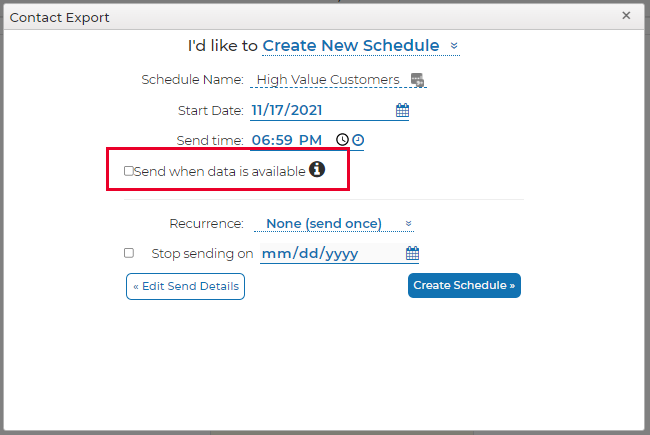Enable Send when data is available checkbox
The image size is (650, 435).
tap(129, 171)
